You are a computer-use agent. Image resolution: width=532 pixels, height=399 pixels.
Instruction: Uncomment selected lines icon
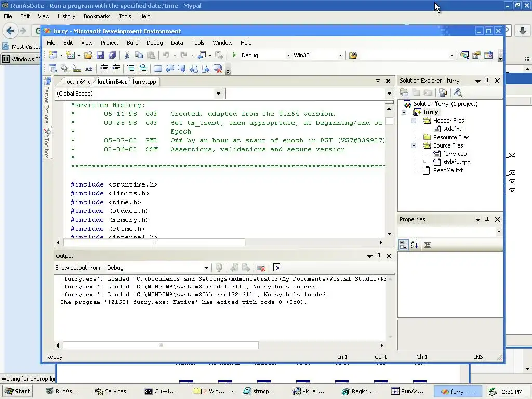[143, 69]
